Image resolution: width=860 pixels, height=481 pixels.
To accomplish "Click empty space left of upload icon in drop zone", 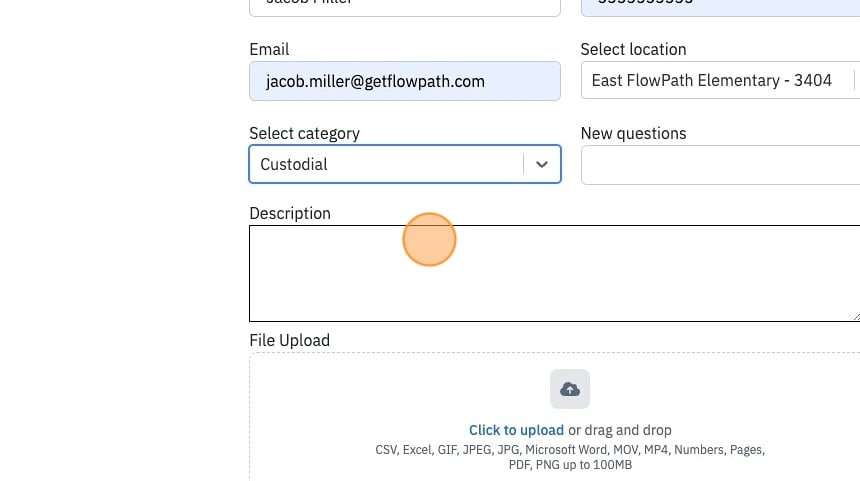I will click(400, 389).
